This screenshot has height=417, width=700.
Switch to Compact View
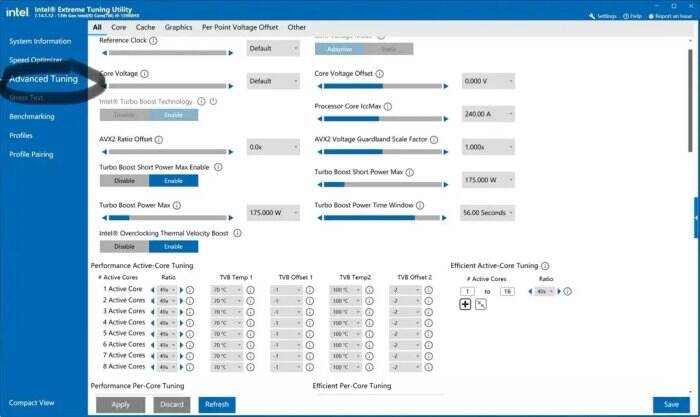(x=31, y=403)
